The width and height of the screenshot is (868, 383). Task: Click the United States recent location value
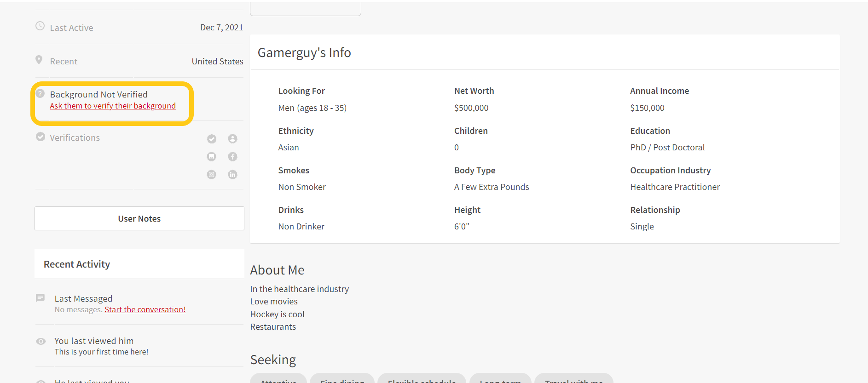point(217,61)
